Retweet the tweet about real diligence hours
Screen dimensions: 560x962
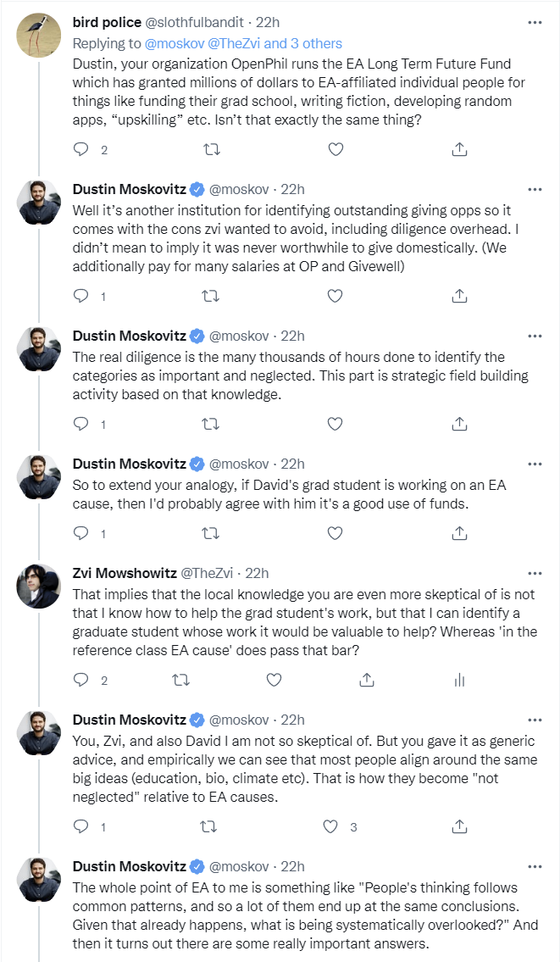click(x=213, y=423)
